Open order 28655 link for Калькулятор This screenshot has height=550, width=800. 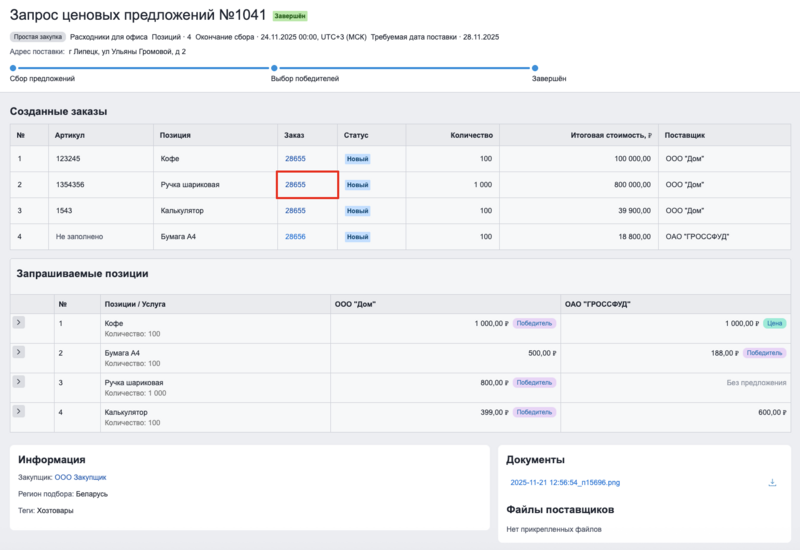295,210
